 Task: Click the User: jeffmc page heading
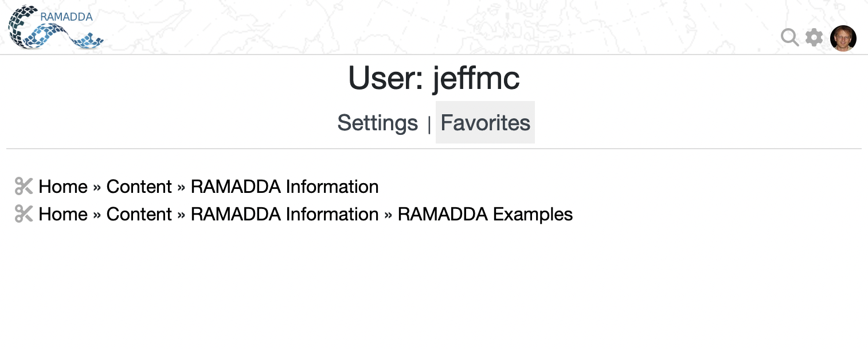pos(434,78)
